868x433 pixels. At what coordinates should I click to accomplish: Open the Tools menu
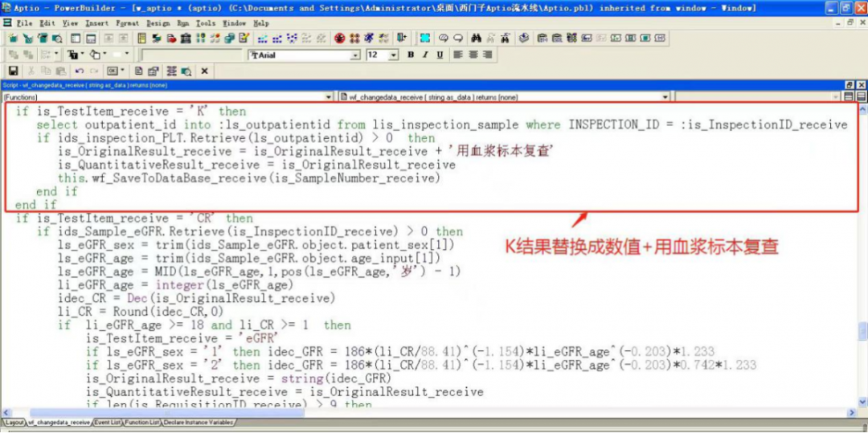206,23
